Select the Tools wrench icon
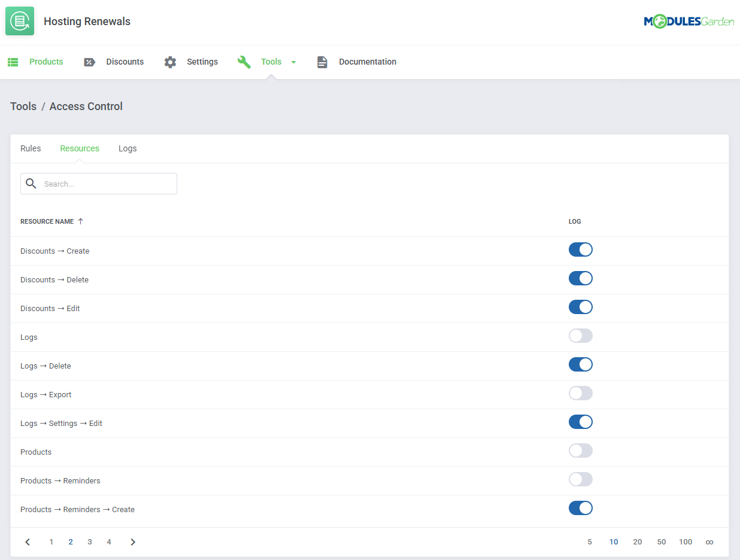This screenshot has height=560, width=740. (244, 62)
